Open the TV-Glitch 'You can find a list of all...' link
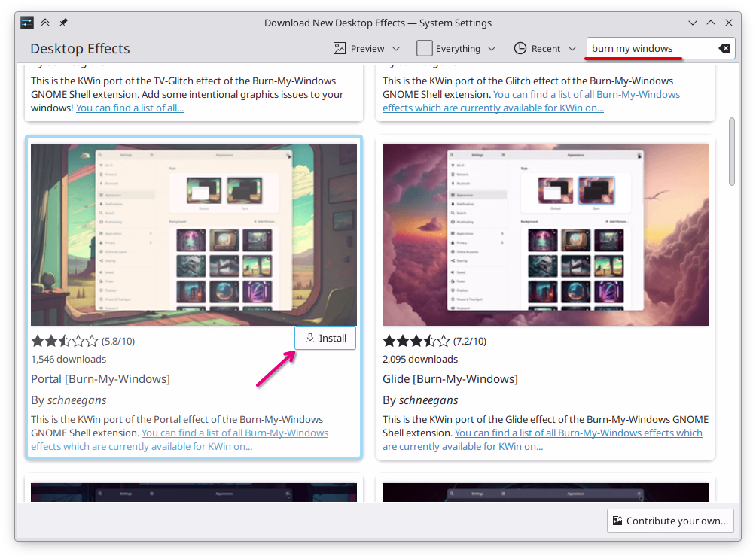 (x=130, y=108)
